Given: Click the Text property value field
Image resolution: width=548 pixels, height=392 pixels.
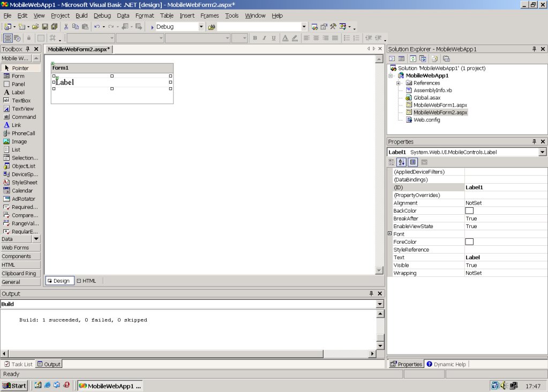Looking at the screenshot, I should [x=506, y=257].
